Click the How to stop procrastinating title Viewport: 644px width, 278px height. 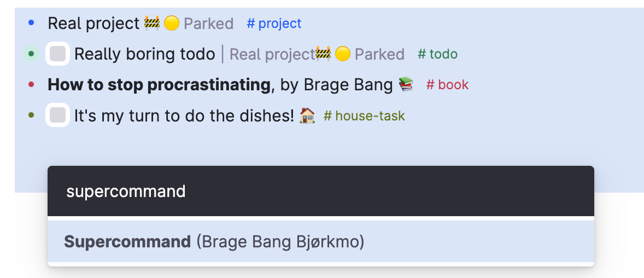[159, 85]
